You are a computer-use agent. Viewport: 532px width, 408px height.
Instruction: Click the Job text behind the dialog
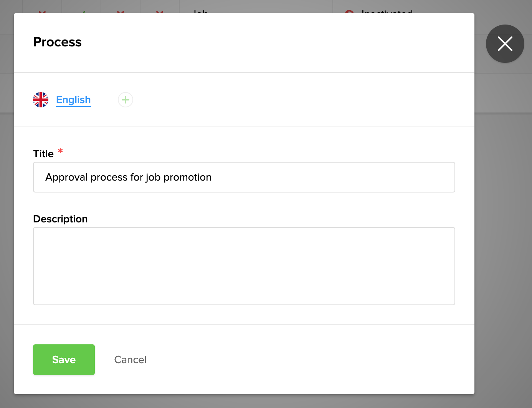pos(200,12)
